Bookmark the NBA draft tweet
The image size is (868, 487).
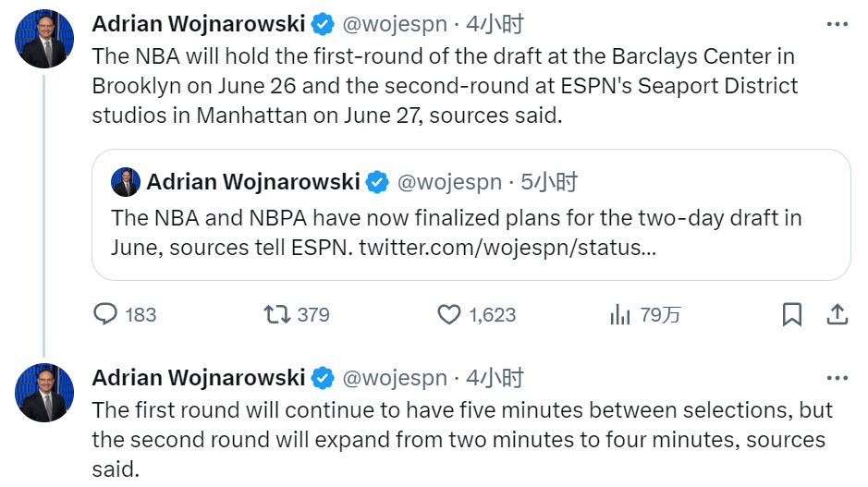point(792,314)
